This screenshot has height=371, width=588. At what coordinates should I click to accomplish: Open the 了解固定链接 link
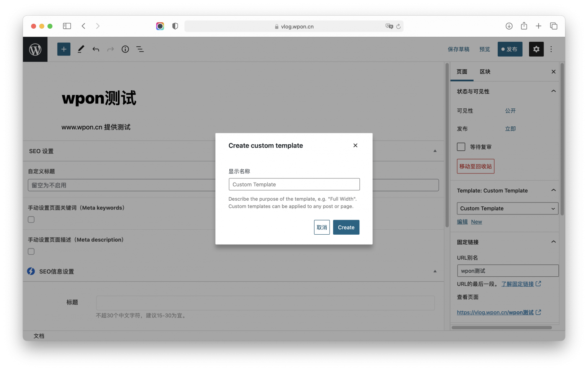[518, 284]
